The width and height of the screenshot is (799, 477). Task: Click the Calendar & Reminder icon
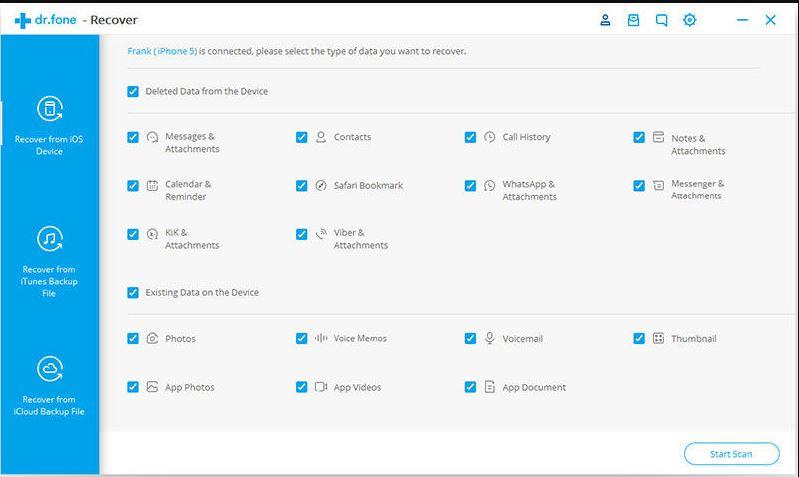[x=152, y=186]
